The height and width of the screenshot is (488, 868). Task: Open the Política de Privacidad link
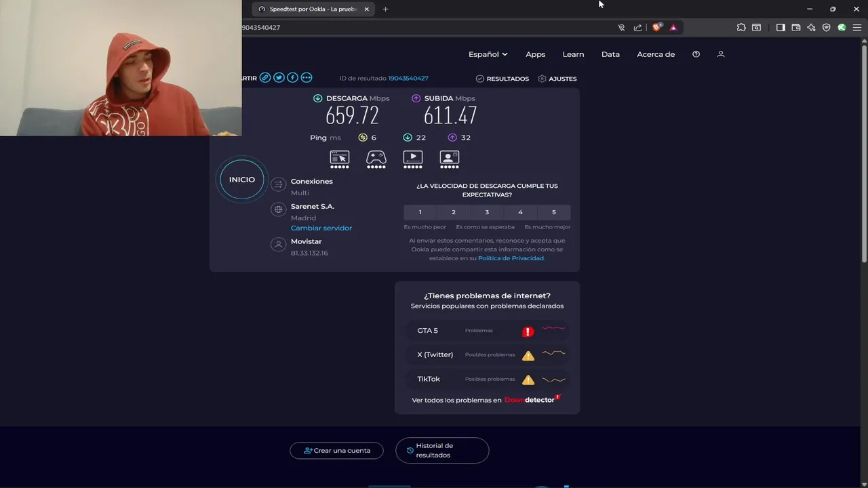tap(511, 258)
